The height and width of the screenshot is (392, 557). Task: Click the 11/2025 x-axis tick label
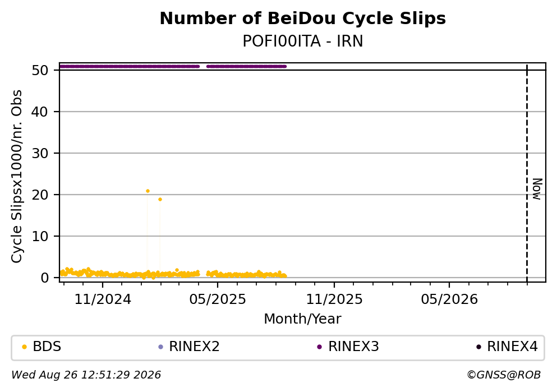click(334, 299)
